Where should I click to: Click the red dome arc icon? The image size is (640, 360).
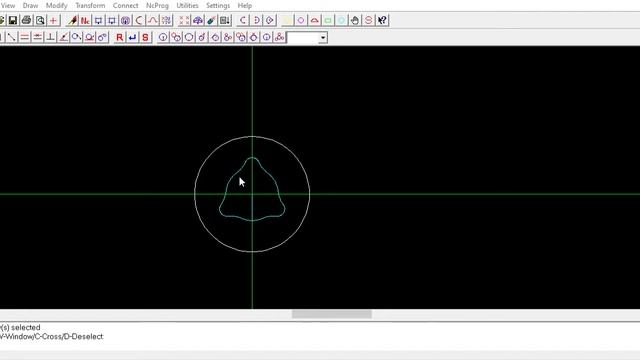314,20
